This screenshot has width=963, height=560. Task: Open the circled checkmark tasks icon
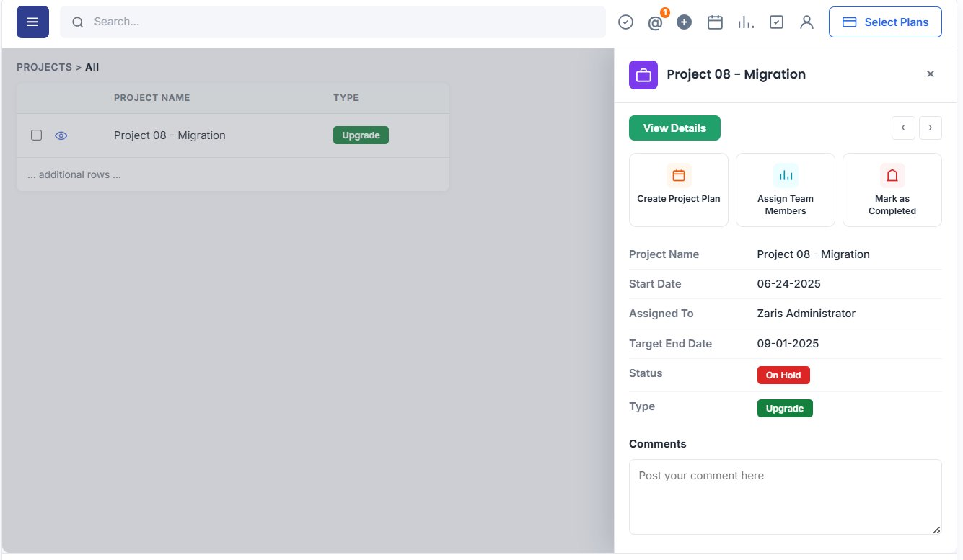click(x=626, y=22)
